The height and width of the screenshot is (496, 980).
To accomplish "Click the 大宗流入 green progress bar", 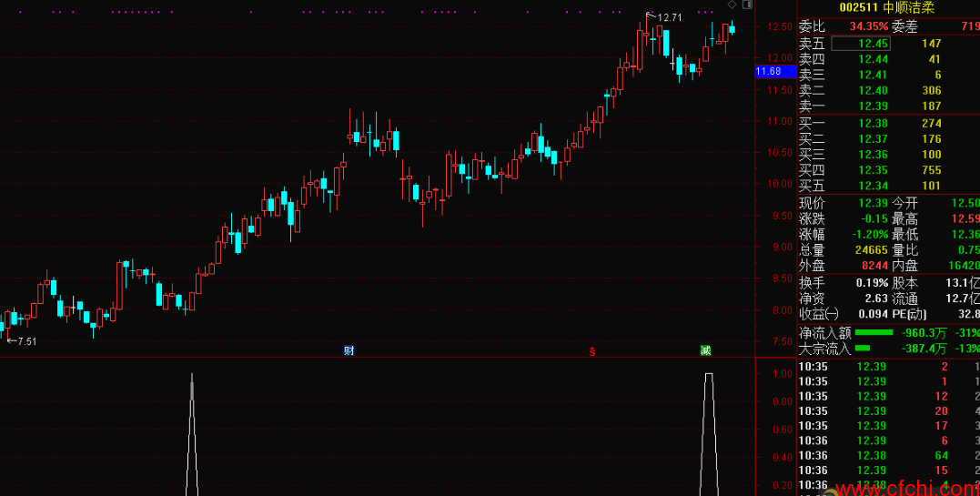I will [x=863, y=349].
